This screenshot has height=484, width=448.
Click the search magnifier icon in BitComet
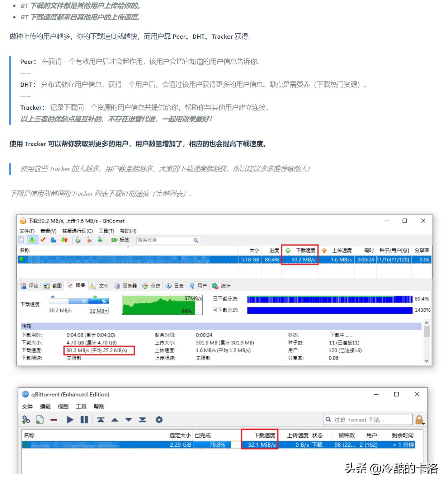click(196, 240)
